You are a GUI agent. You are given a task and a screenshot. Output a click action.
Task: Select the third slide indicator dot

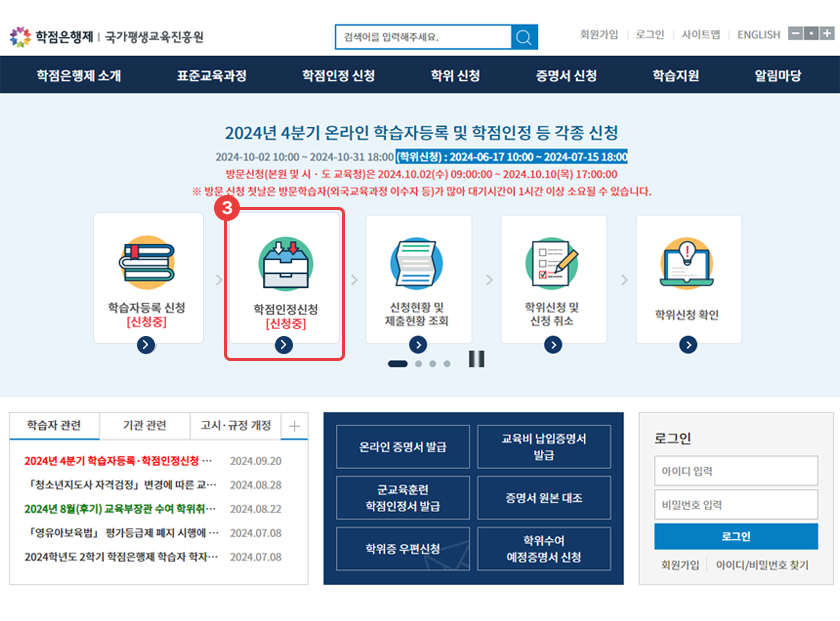coord(432,364)
